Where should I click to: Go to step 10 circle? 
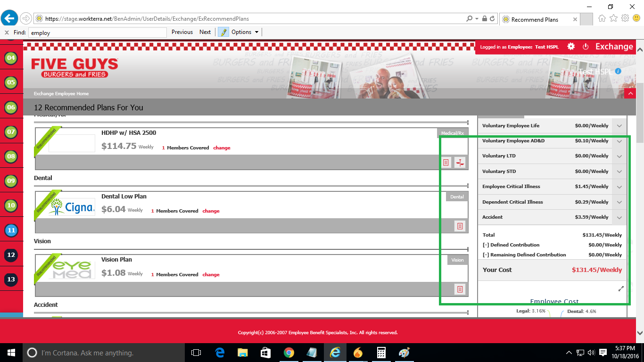point(11,206)
